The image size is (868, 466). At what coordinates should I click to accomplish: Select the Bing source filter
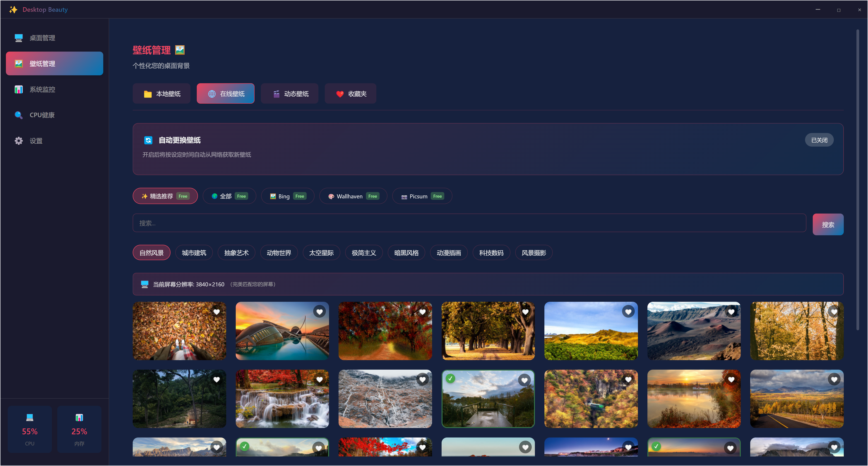pyautogui.click(x=287, y=196)
